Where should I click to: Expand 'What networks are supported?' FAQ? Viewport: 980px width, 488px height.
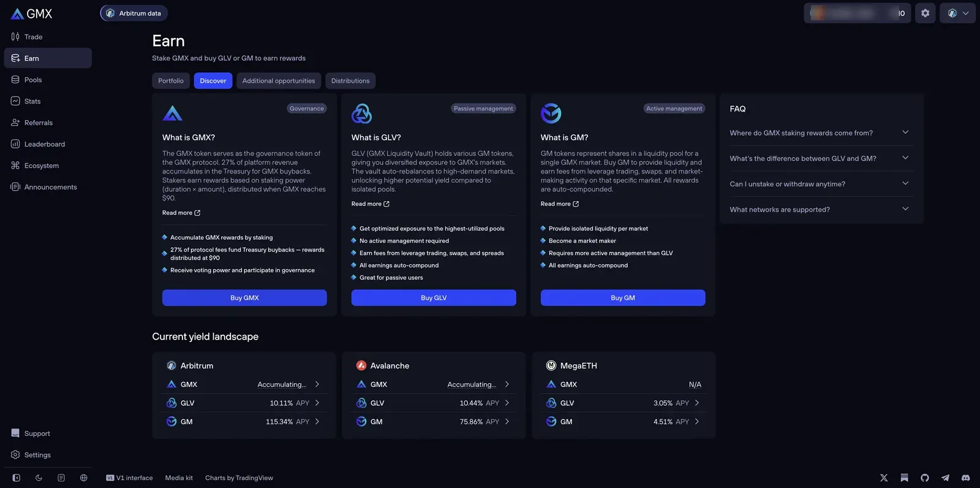(821, 210)
